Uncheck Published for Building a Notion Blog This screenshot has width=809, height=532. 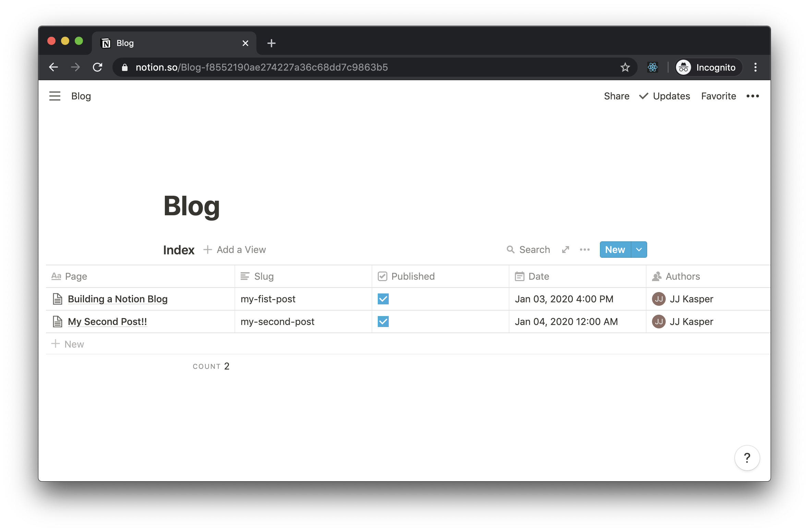pos(383,299)
